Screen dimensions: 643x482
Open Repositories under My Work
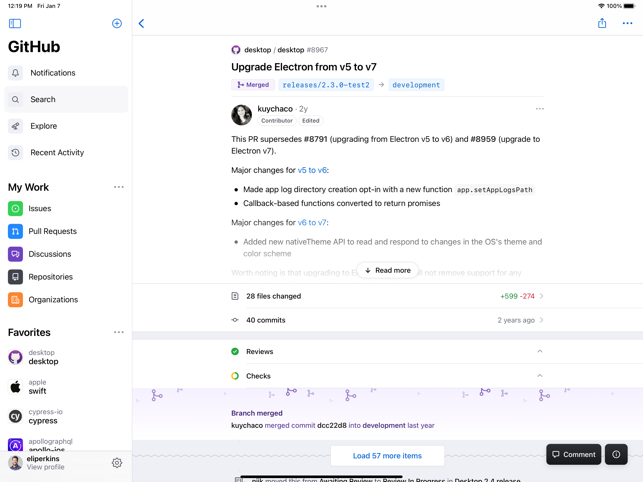(66, 277)
